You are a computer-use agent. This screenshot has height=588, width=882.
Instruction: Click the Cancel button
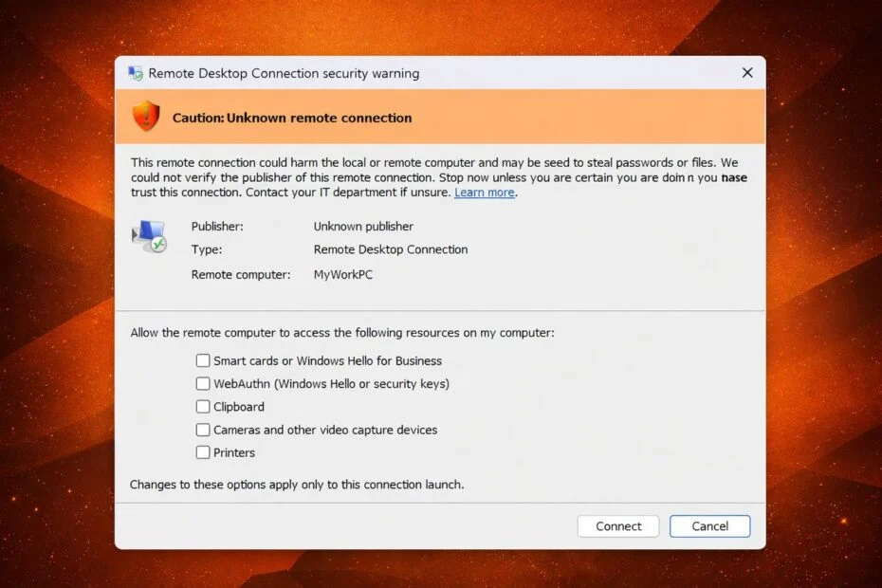[x=709, y=526]
